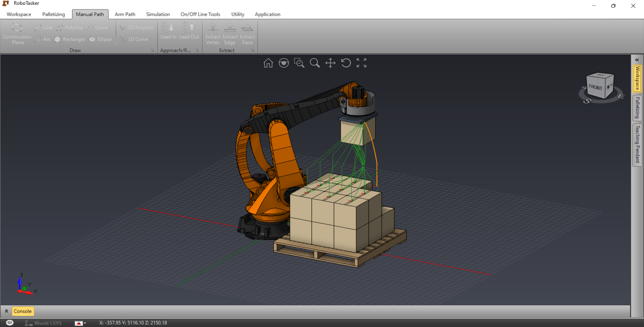Open Extract group dialog launcher
The image size is (644, 327).
pos(253,50)
